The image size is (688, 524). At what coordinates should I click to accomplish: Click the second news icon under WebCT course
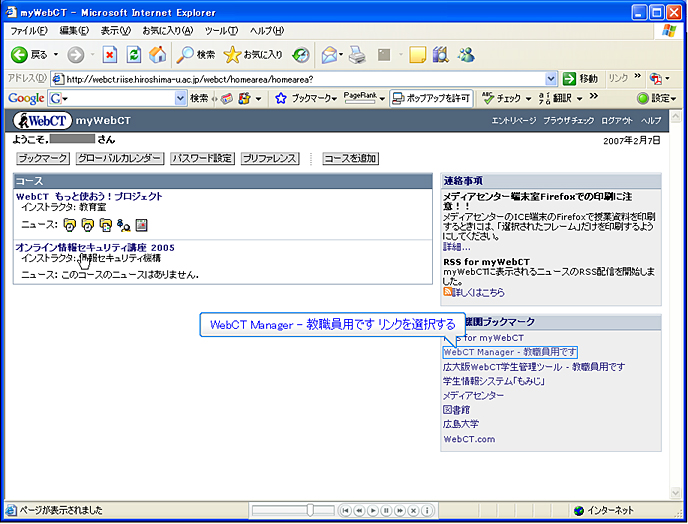tap(88, 225)
